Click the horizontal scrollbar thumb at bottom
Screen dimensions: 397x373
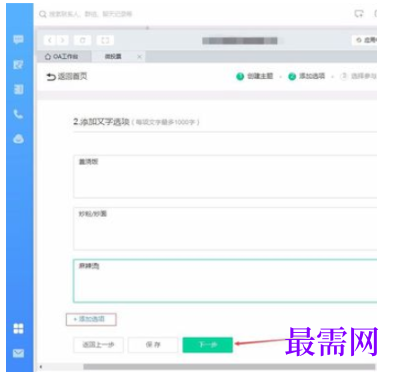(x=229, y=367)
